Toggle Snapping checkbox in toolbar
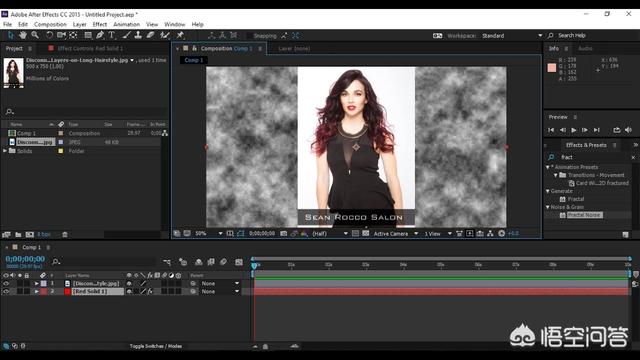Image resolution: width=640 pixels, height=360 pixels. pyautogui.click(x=249, y=36)
